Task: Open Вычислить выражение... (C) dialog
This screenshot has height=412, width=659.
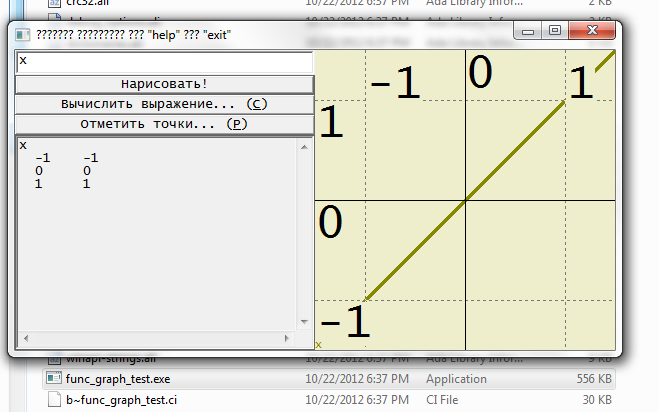Action: [x=165, y=104]
